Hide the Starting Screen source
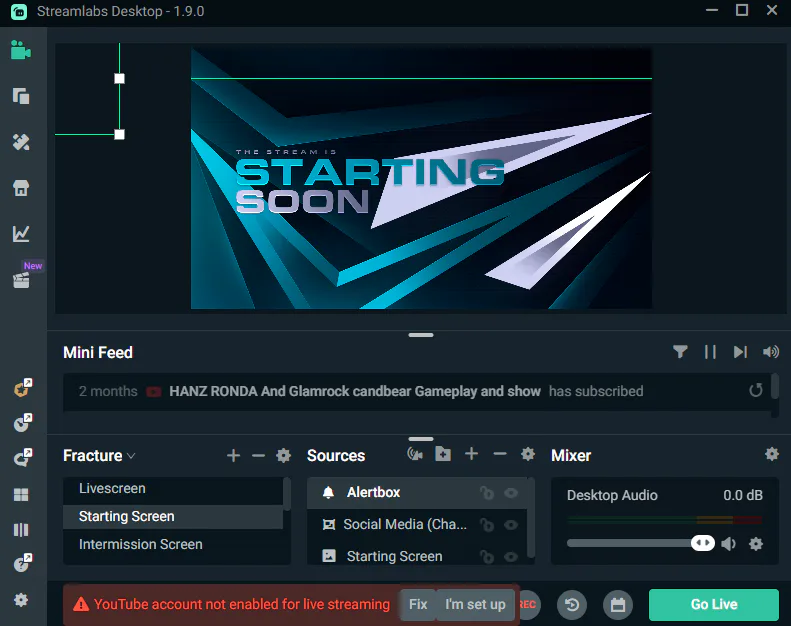 click(511, 556)
